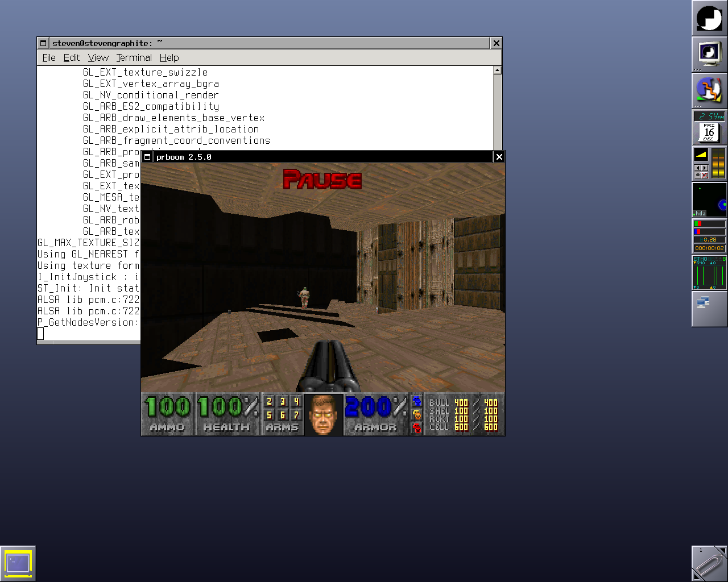Select the minimized terminal icon

[x=18, y=563]
